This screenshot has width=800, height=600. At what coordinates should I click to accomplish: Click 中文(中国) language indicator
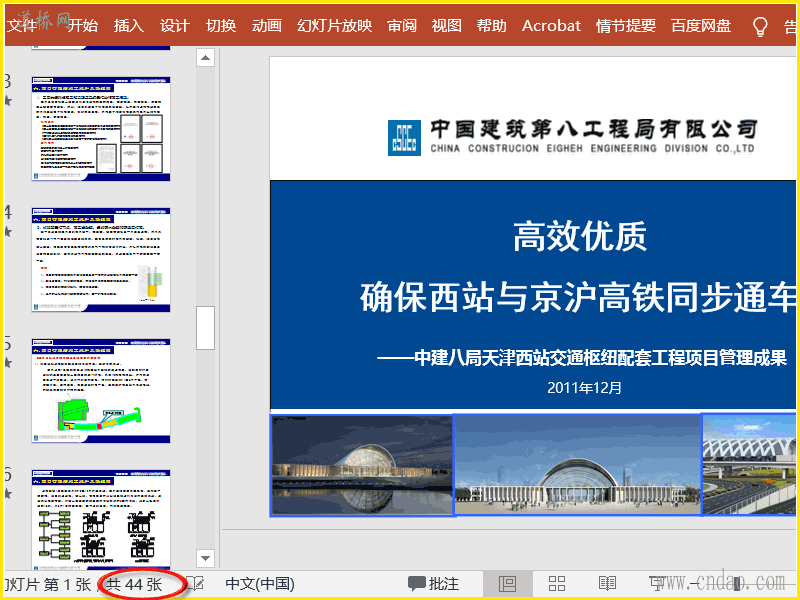click(260, 584)
